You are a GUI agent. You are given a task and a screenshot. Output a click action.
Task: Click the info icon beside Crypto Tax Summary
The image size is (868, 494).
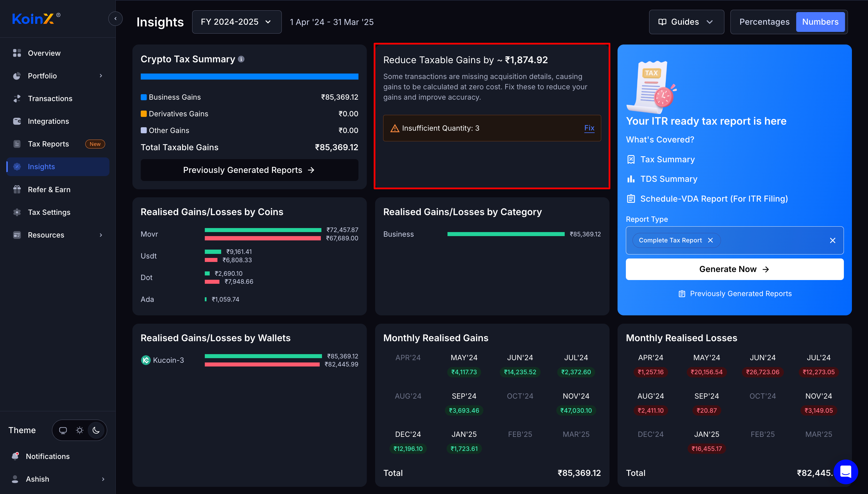click(x=241, y=59)
